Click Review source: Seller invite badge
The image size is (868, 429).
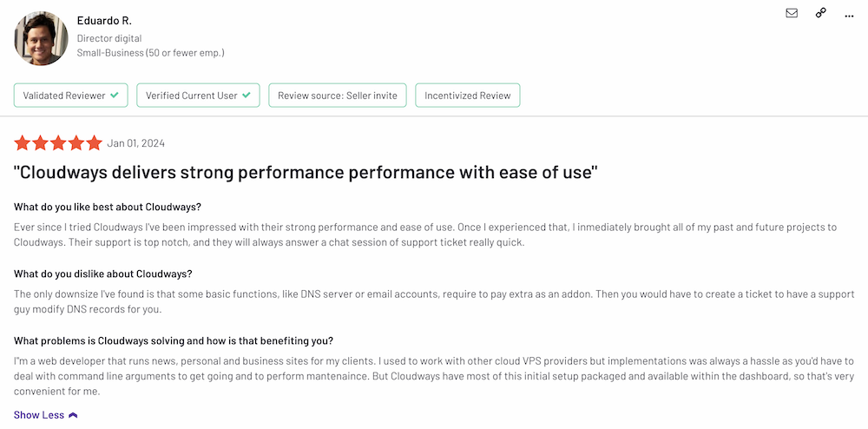click(x=337, y=96)
